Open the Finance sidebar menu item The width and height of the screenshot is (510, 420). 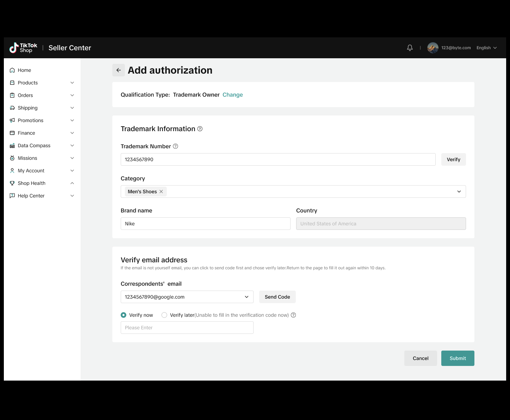pyautogui.click(x=27, y=133)
